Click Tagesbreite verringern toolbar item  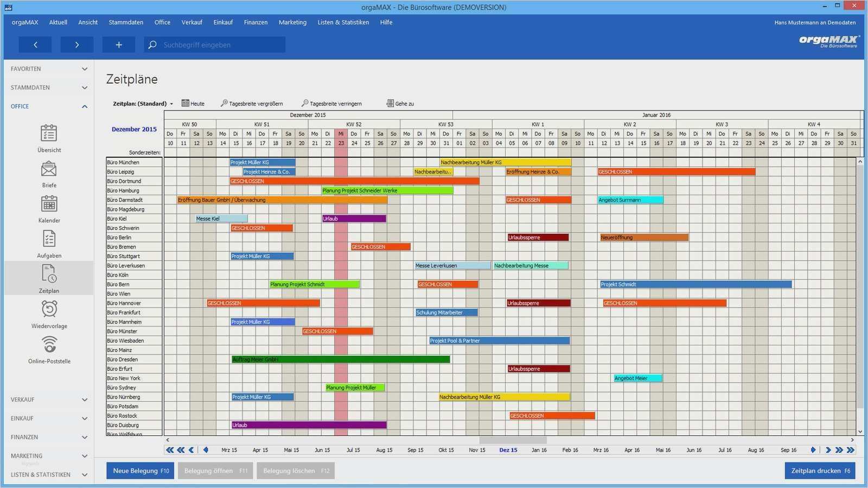pos(331,104)
